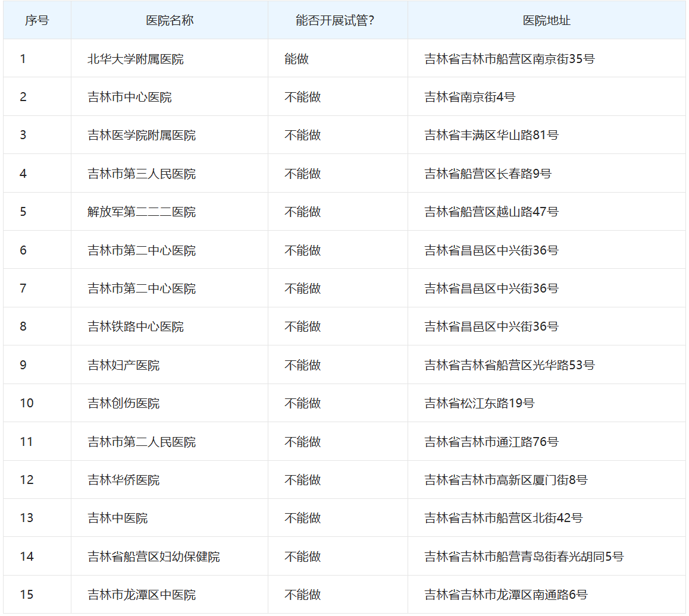This screenshot has height=616, width=689.
Task: Select 不能做 in the 吉林市第二人民医院 row
Action: (303, 442)
